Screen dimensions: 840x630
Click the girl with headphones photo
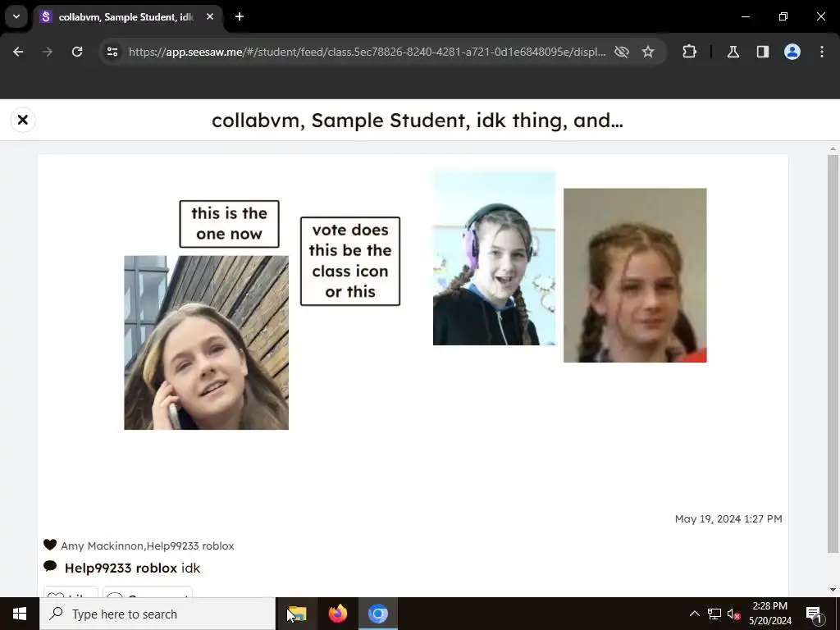pyautogui.click(x=494, y=258)
